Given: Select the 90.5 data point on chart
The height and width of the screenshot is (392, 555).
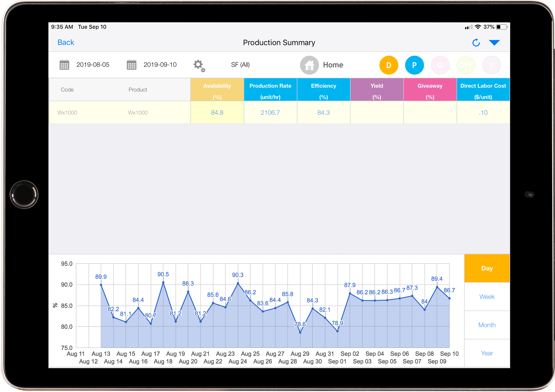Looking at the screenshot, I should click(163, 282).
